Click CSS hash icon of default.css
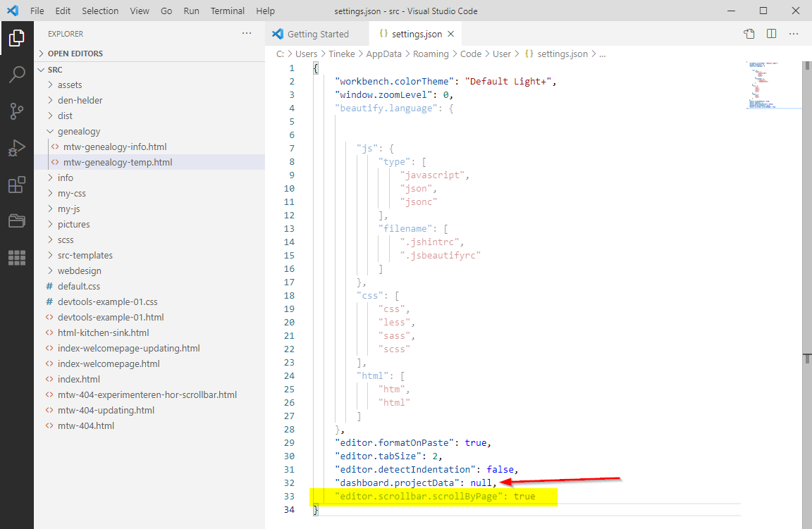This screenshot has height=529, width=812. (50, 286)
